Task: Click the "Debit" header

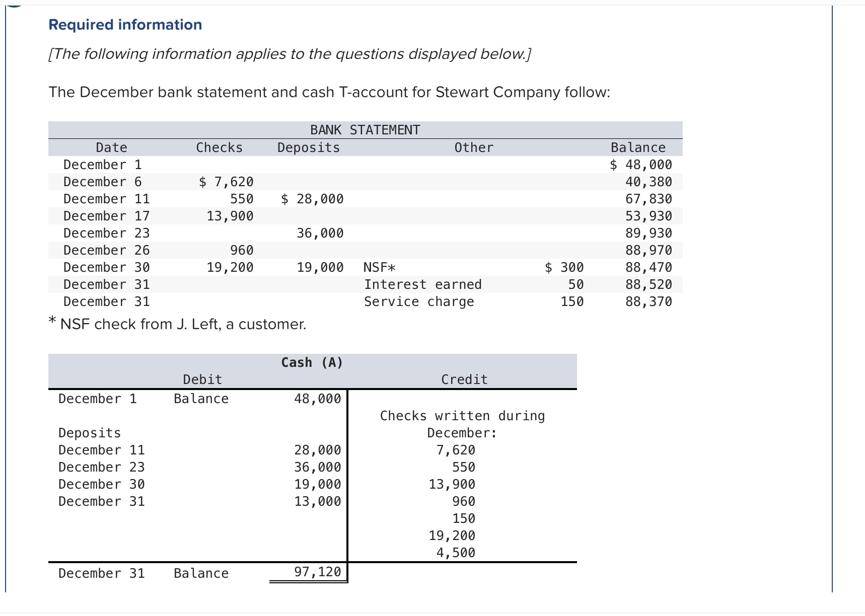Action: tap(202, 379)
